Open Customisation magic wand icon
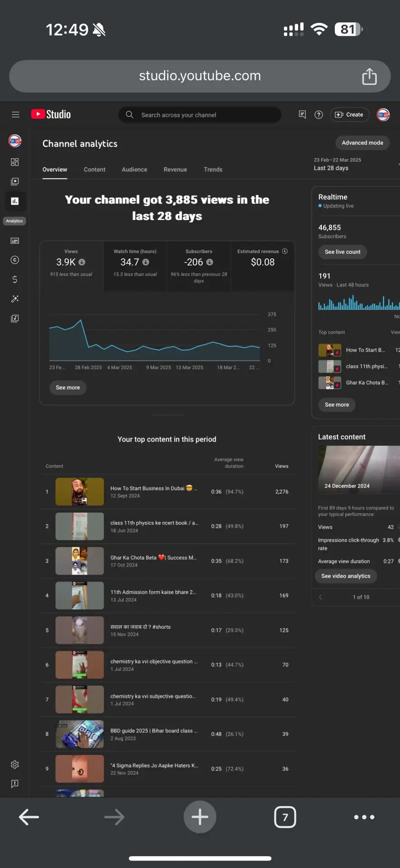The width and height of the screenshot is (400, 868). coord(15,299)
